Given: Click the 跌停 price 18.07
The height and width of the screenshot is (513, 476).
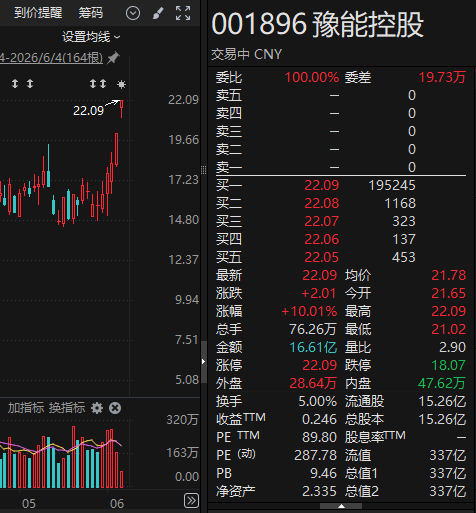Looking at the screenshot, I should click(x=448, y=365).
